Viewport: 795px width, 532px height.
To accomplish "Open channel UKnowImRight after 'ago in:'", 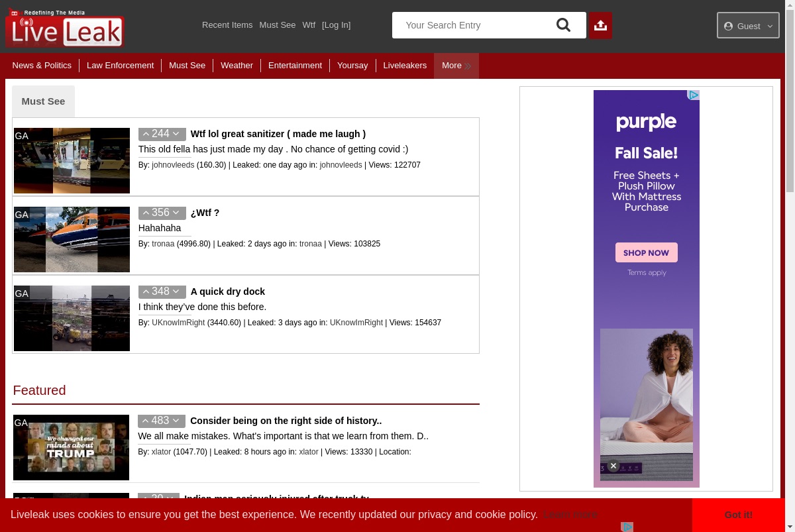I will point(356,323).
